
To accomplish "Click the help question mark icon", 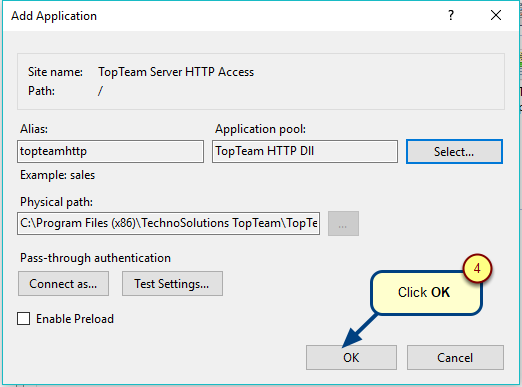I will pyautogui.click(x=451, y=15).
